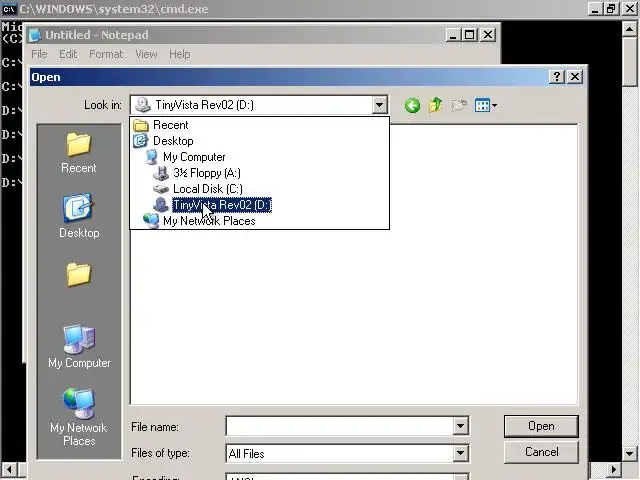Viewport: 640px width, 480px height.
Task: Collapse the Look in dropdown arrow
Action: pos(379,105)
